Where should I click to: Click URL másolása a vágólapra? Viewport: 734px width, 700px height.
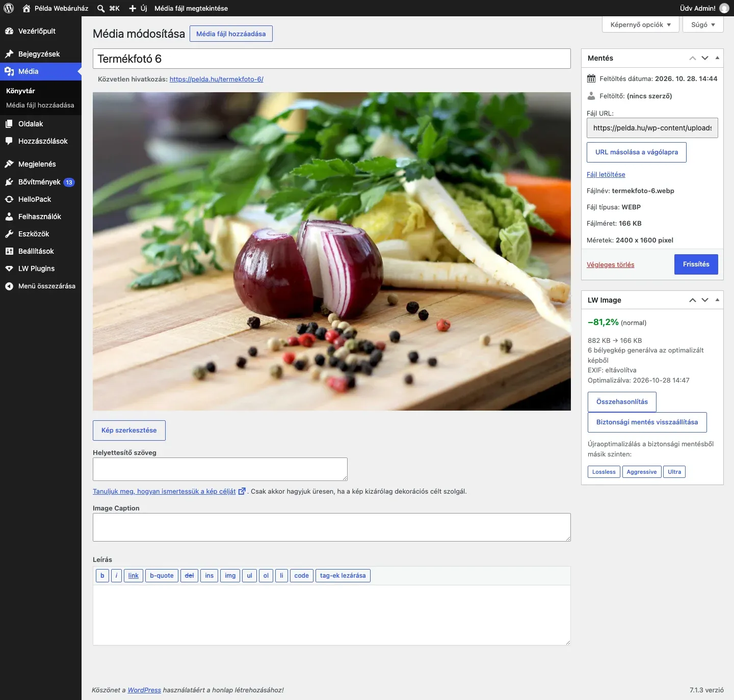637,152
